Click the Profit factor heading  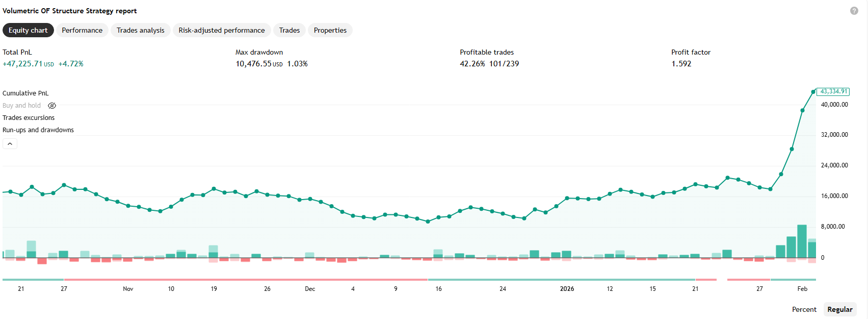pos(691,52)
